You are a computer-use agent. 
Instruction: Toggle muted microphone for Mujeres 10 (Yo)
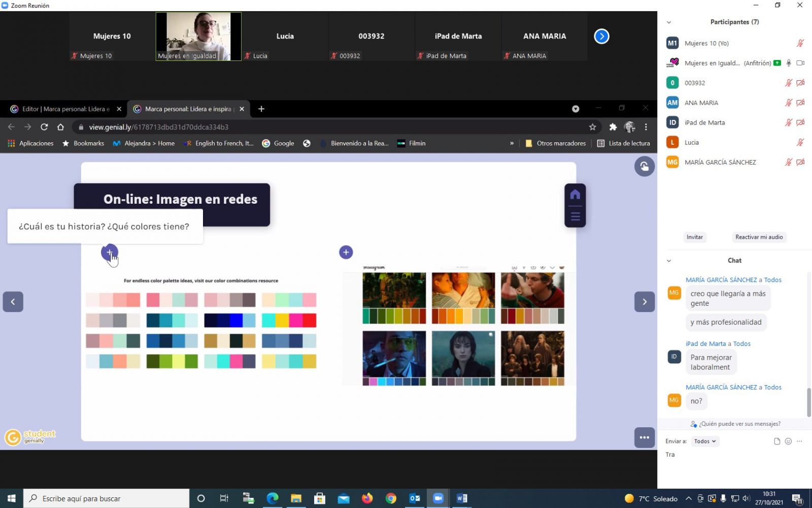click(x=800, y=43)
